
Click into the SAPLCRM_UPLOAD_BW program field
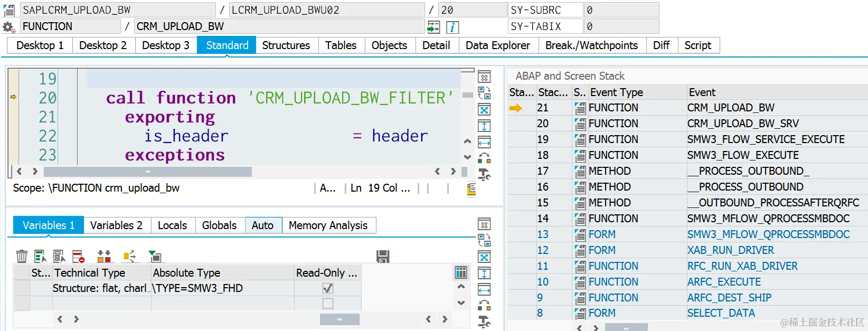tap(118, 10)
